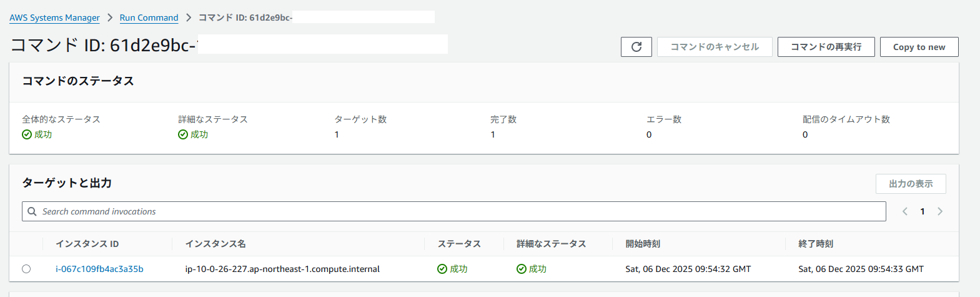The height and width of the screenshot is (297, 980).
Task: Click detailed status success icon in summary
Action: (183, 134)
